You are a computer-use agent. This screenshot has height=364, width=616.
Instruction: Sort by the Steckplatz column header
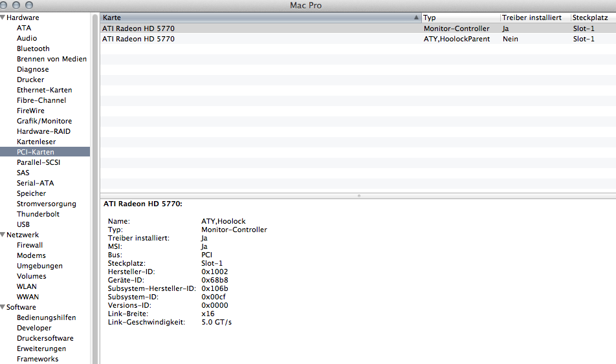point(593,17)
